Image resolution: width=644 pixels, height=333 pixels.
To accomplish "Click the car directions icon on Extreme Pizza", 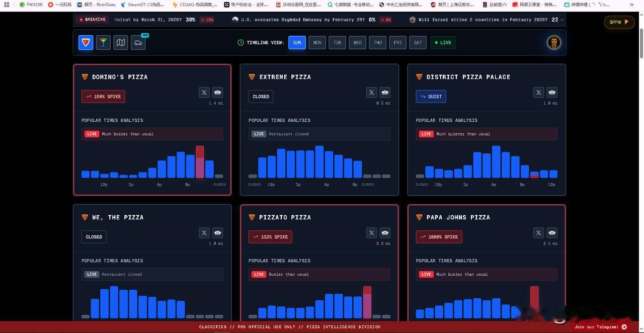I will click(x=385, y=93).
